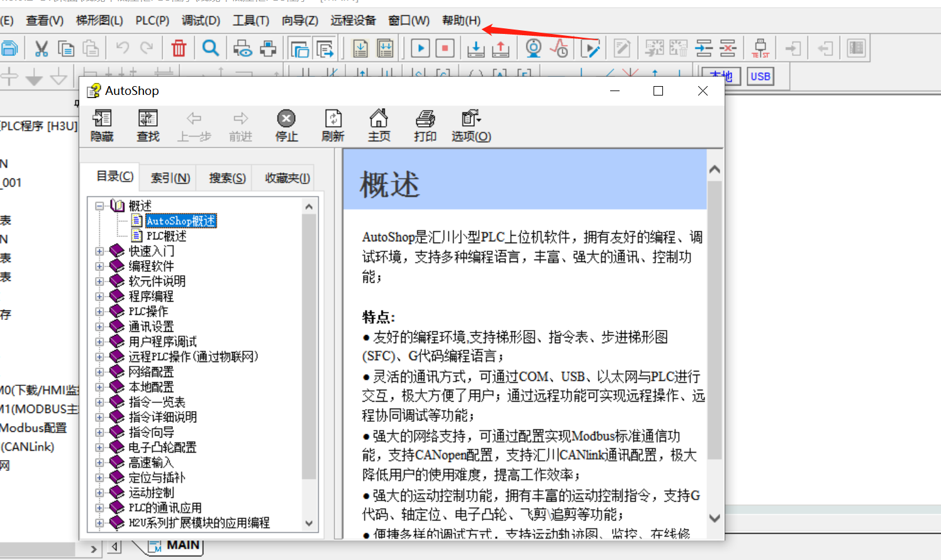Screen dimensions: 941x560
Task: Toggle the USB connection mode button
Action: [760, 77]
